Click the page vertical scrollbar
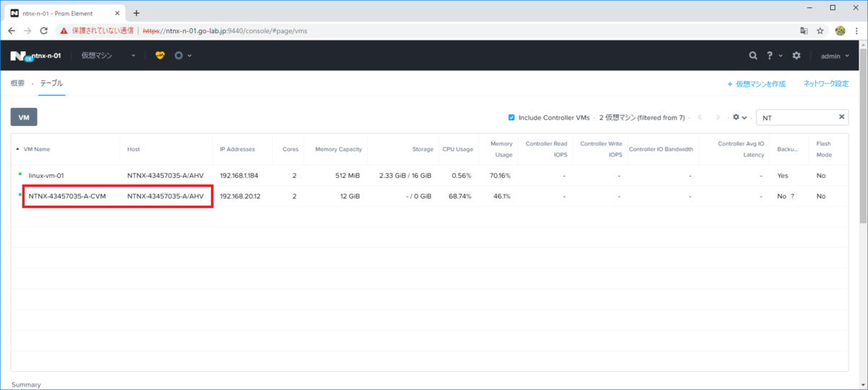 click(x=862, y=137)
